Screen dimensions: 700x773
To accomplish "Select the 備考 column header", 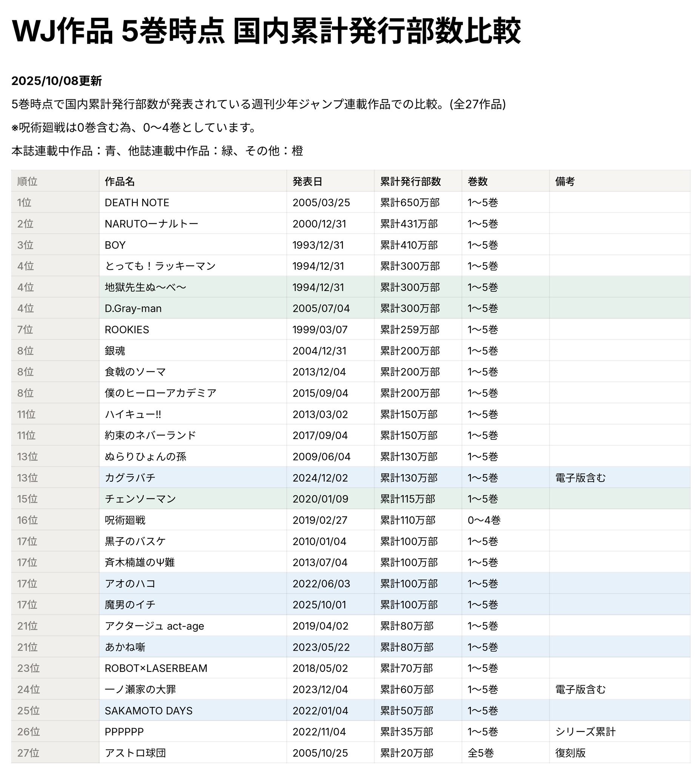I will [565, 182].
